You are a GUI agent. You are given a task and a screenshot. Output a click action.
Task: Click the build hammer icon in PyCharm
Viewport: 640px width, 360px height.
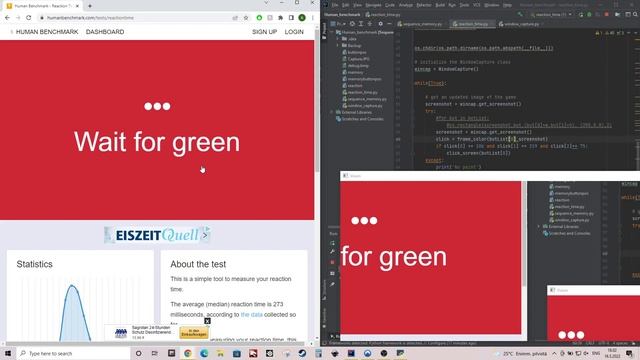click(520, 15)
